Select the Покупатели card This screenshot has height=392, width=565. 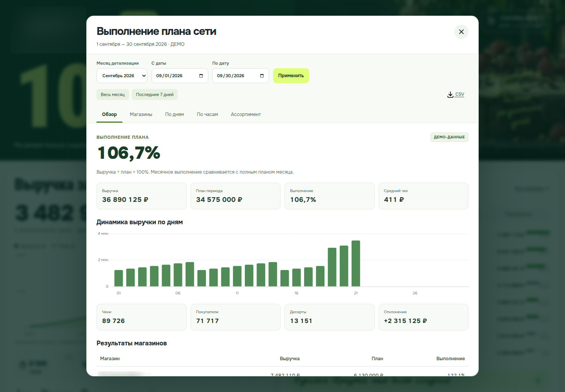tap(235, 317)
